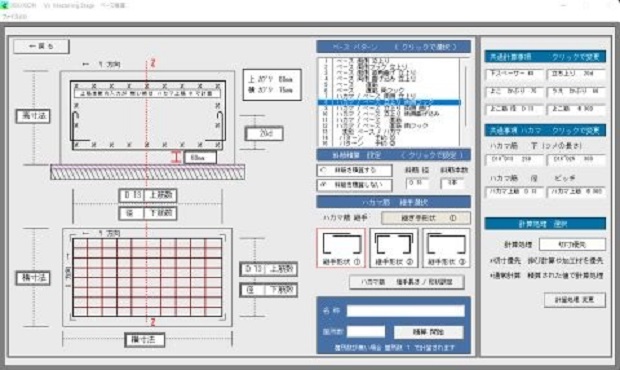Start calculation with the 積算 開始 button
Image resolution: width=620 pixels, height=370 pixels.
tap(429, 332)
